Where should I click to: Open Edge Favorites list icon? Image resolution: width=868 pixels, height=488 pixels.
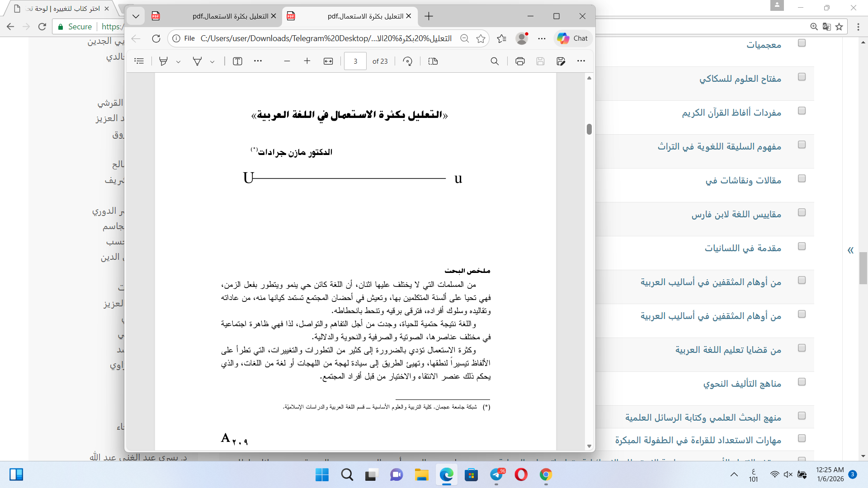pos(501,38)
